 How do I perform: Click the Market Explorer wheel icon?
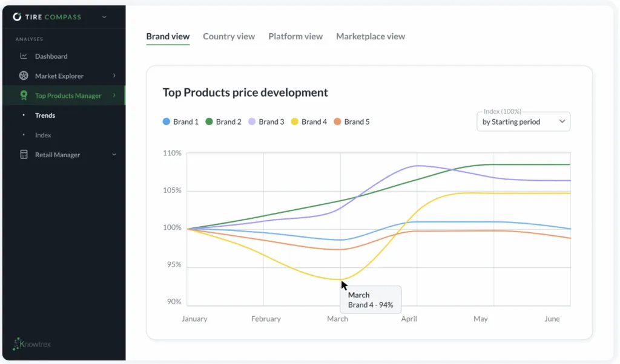(24, 76)
